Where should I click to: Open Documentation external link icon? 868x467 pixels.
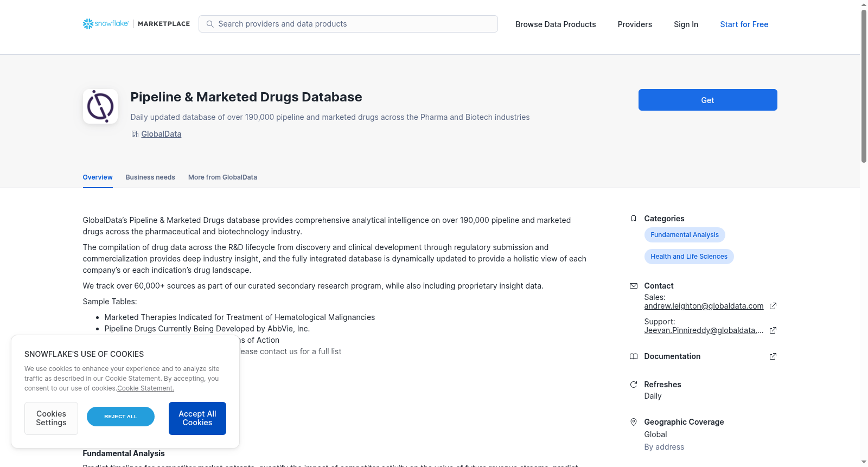[x=773, y=356]
